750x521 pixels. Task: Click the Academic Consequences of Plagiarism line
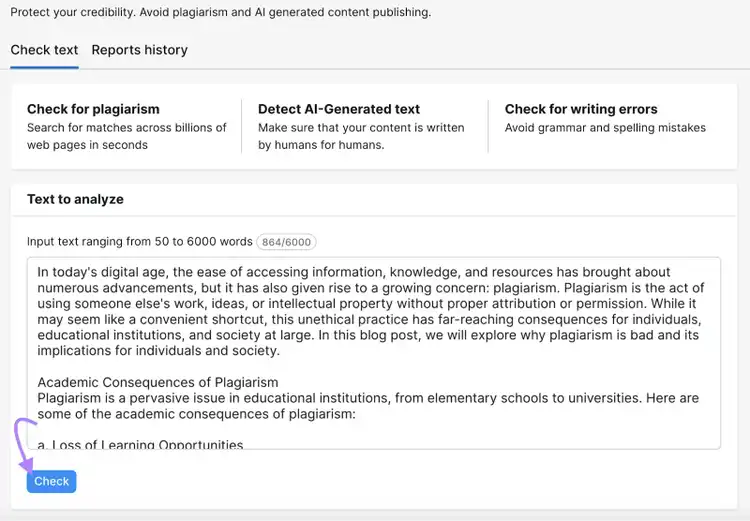pyautogui.click(x=158, y=382)
